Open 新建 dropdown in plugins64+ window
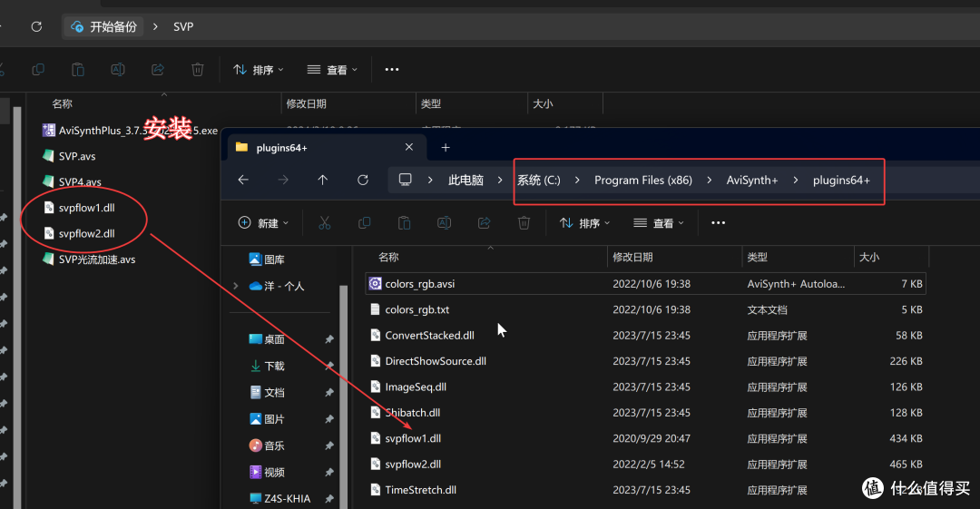980x509 pixels. [263, 222]
